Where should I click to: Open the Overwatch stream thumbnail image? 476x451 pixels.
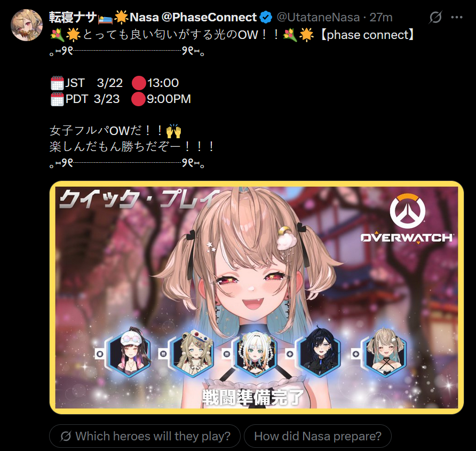[257, 298]
